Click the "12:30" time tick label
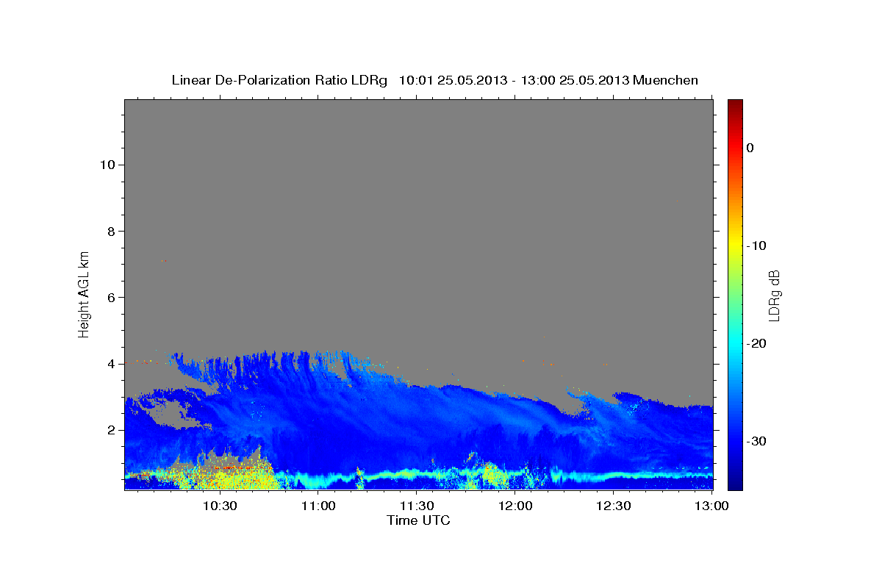The width and height of the screenshot is (882, 588). tap(614, 506)
